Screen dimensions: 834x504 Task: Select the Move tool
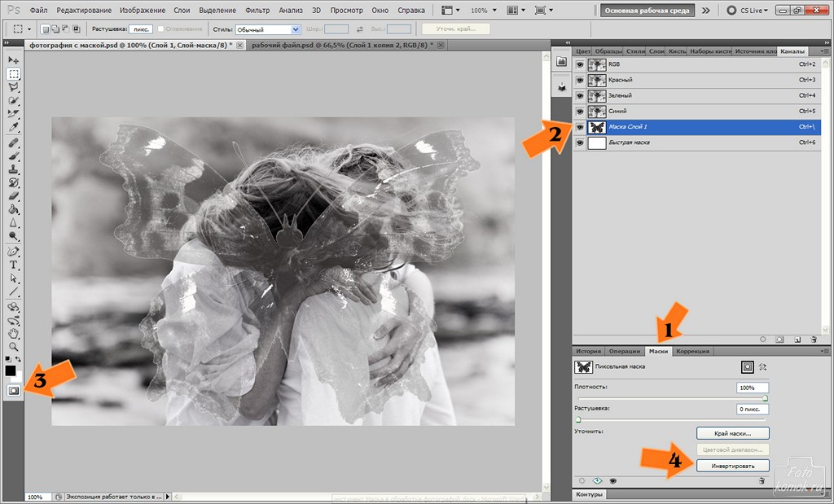click(x=14, y=60)
